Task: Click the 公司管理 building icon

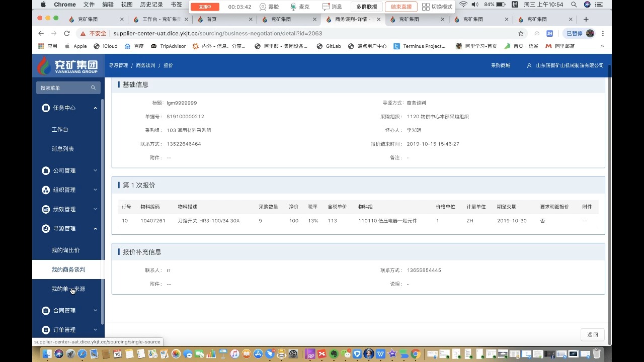Action: [45, 170]
